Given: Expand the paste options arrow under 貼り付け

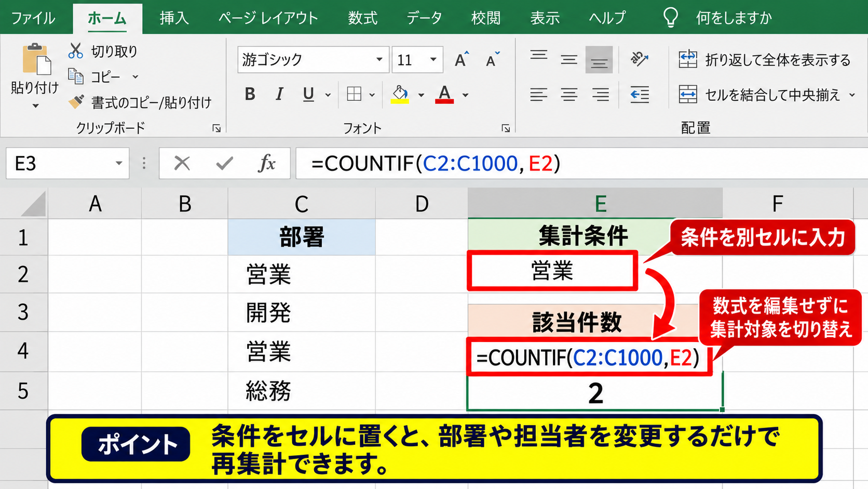Looking at the screenshot, I should coord(35,106).
